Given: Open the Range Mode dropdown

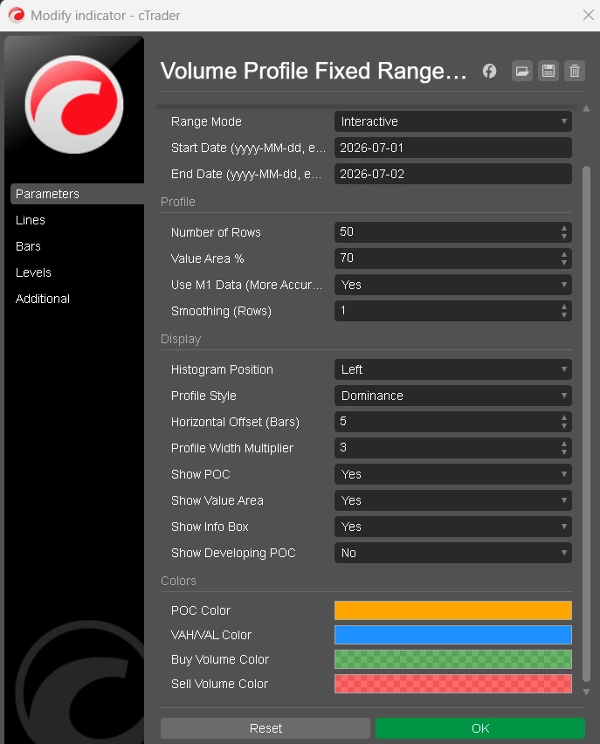Looking at the screenshot, I should click(453, 121).
